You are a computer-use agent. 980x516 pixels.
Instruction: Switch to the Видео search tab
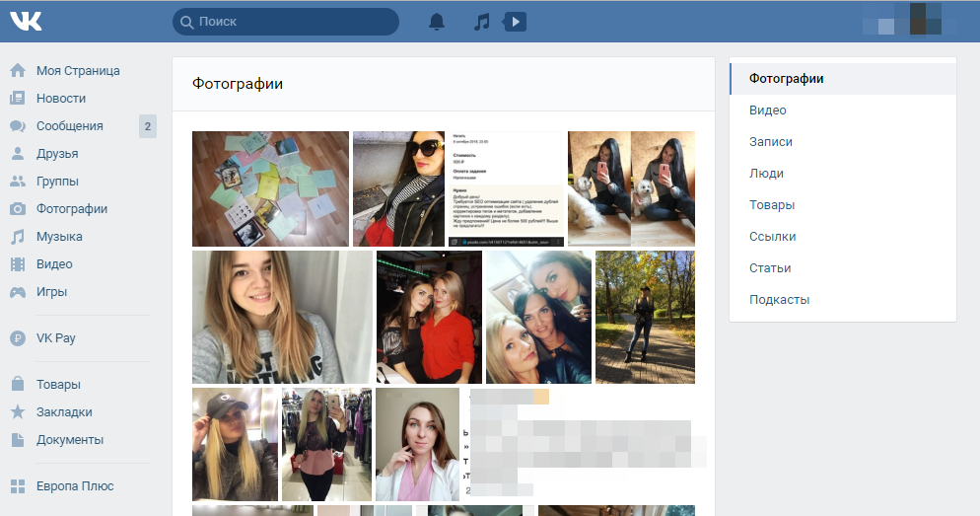pyautogui.click(x=768, y=111)
